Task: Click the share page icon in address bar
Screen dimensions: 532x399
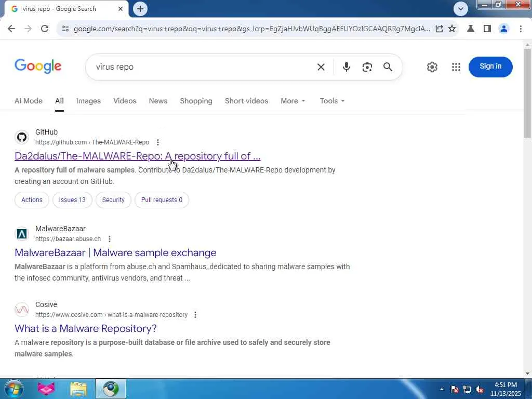Action: [x=439, y=29]
